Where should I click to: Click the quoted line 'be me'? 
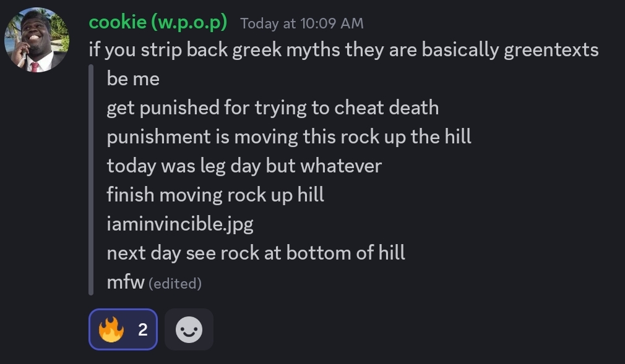(x=133, y=78)
